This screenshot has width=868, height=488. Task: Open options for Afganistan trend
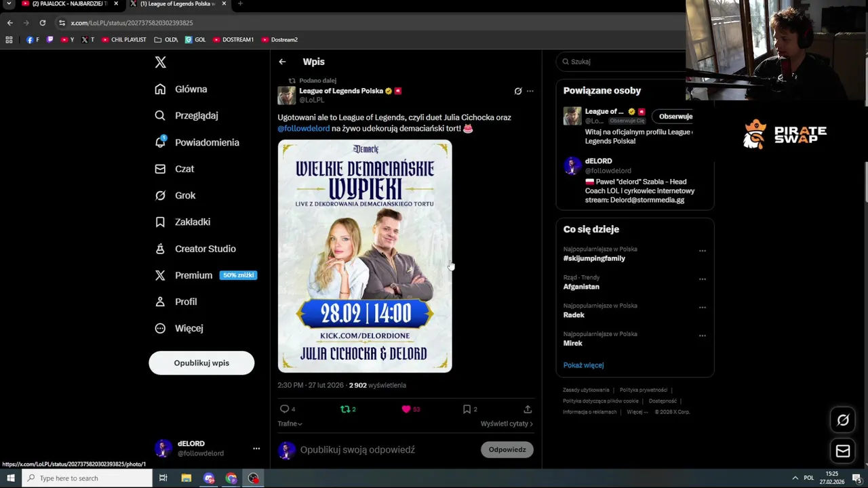click(703, 279)
